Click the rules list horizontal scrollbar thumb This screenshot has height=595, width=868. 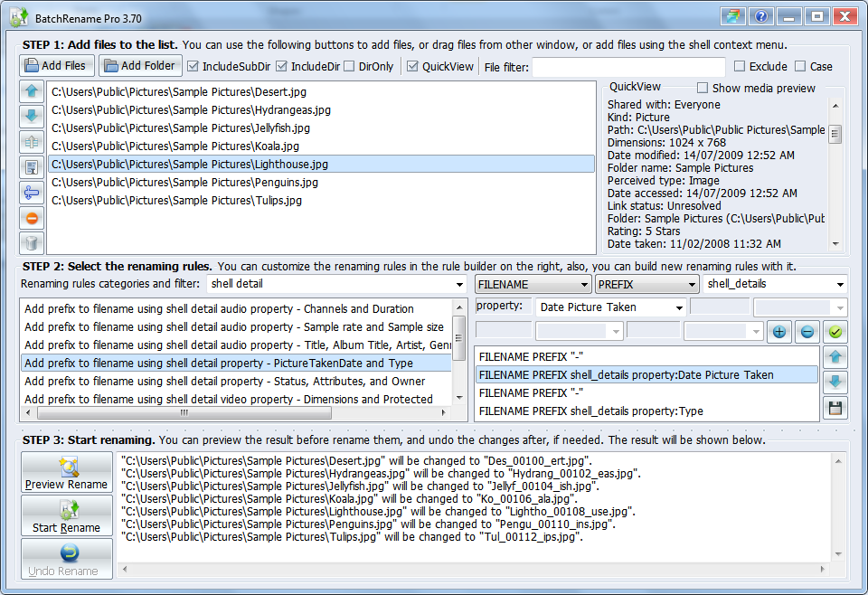[x=184, y=413]
